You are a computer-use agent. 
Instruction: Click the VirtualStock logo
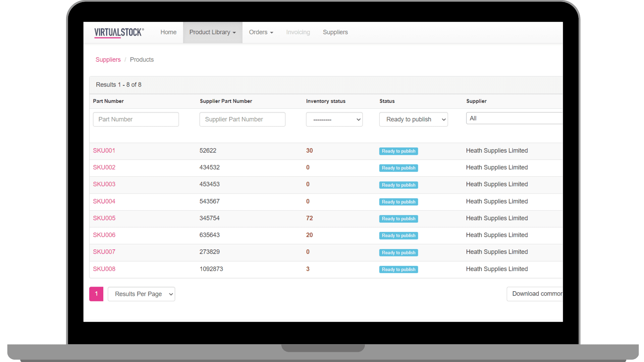click(119, 33)
